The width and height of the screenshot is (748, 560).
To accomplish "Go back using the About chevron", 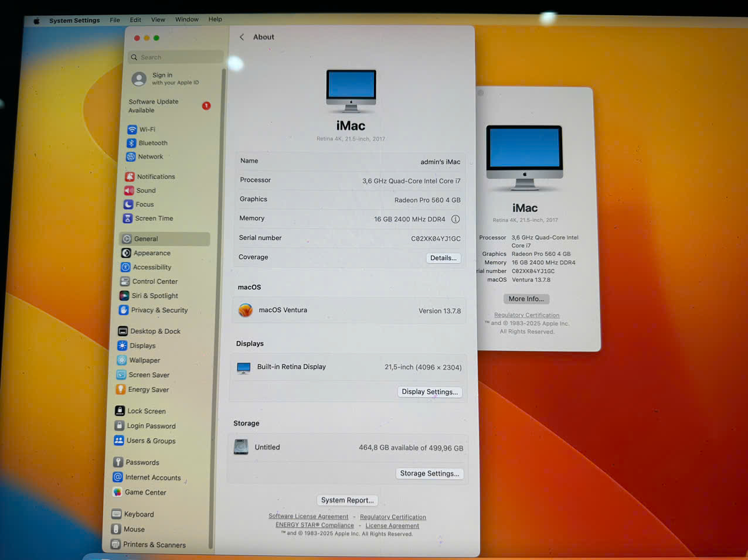I will (242, 37).
